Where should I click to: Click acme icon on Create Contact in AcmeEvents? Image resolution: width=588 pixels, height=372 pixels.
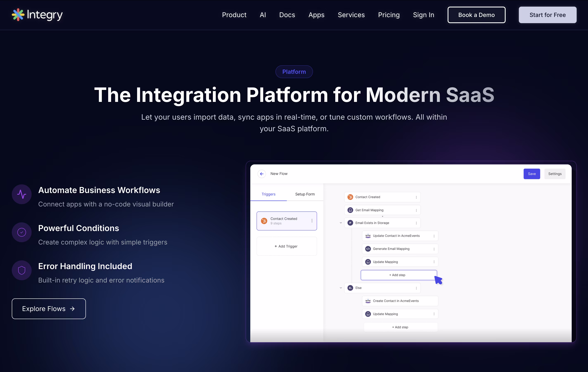pos(368,301)
